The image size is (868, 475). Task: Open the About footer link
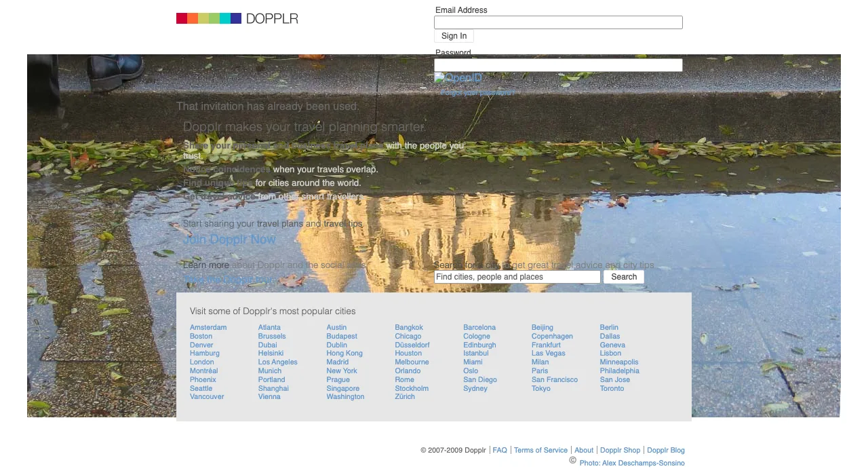[x=584, y=451]
